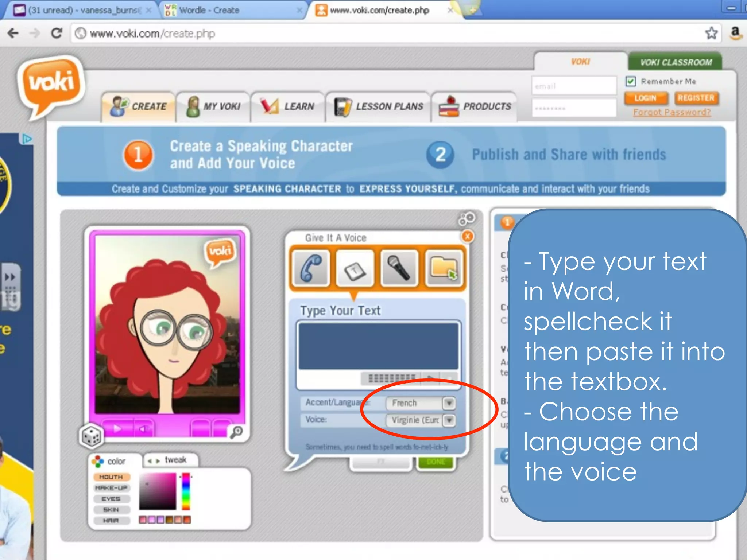This screenshot has height=560, width=747.
Task: Open the upload audio file folder icon
Action: (x=444, y=268)
